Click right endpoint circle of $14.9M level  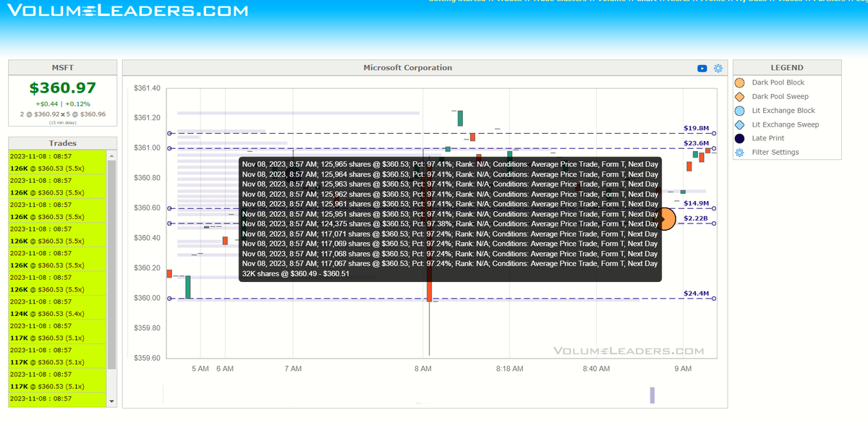click(714, 208)
